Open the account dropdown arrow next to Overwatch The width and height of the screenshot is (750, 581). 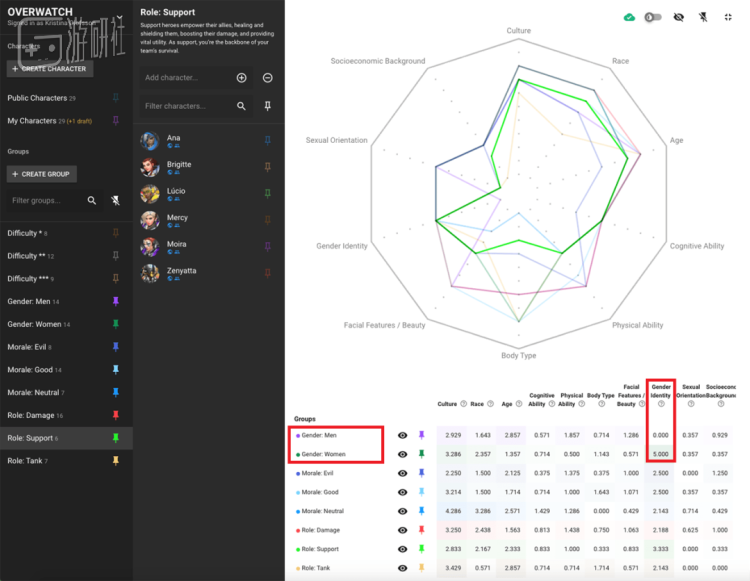tap(120, 17)
